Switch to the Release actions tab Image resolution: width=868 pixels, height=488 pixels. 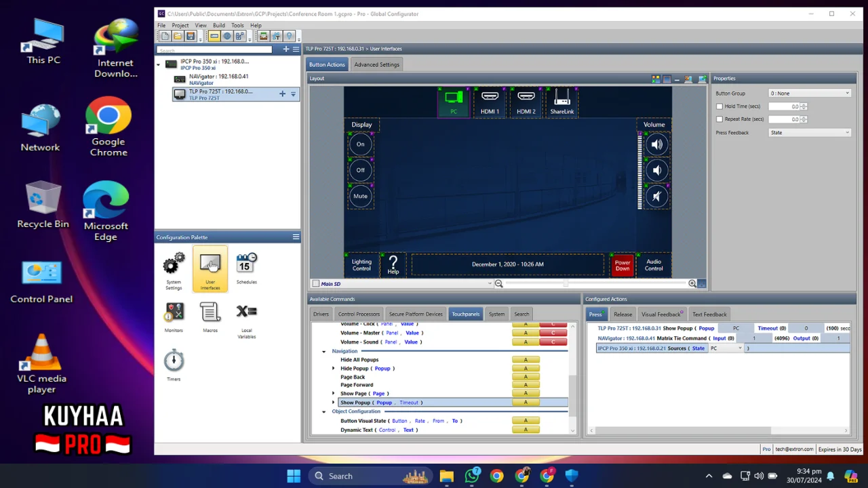[x=623, y=314]
